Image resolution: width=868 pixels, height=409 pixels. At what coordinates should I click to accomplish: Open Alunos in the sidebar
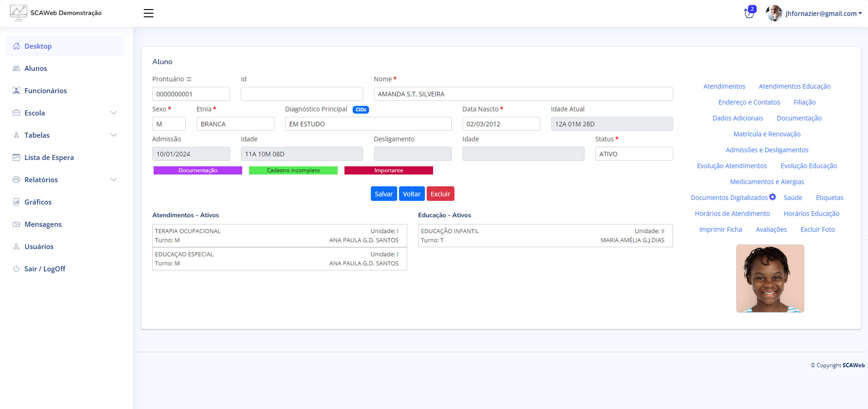[35, 68]
